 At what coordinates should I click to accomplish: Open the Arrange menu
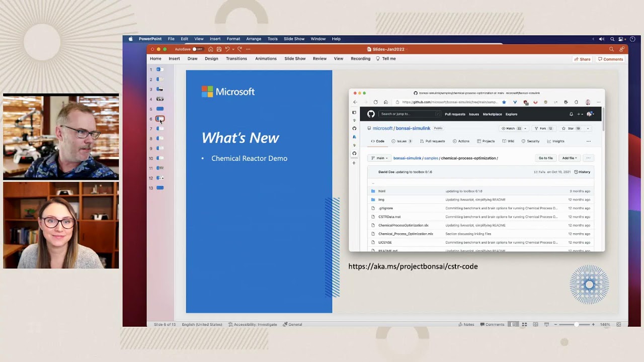[x=254, y=39]
